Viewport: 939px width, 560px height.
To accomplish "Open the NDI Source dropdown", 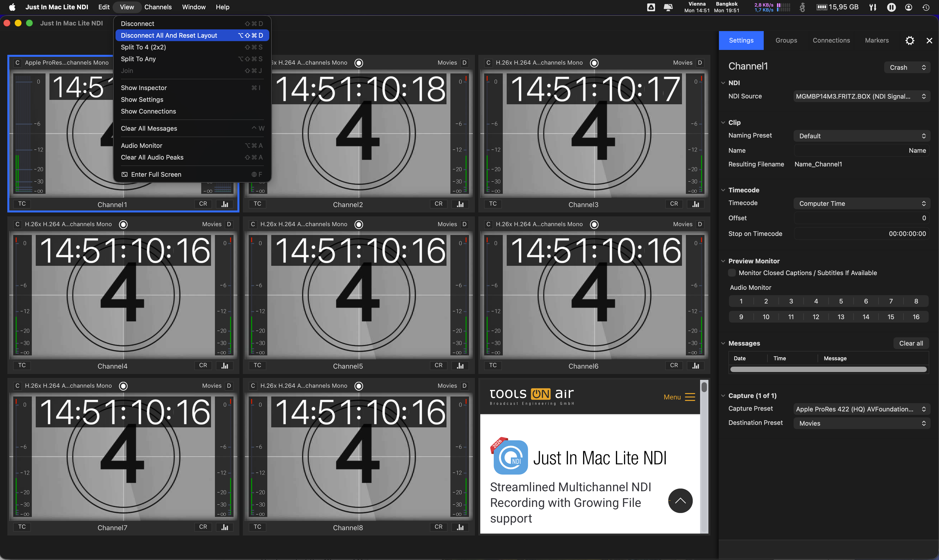I will pos(861,96).
